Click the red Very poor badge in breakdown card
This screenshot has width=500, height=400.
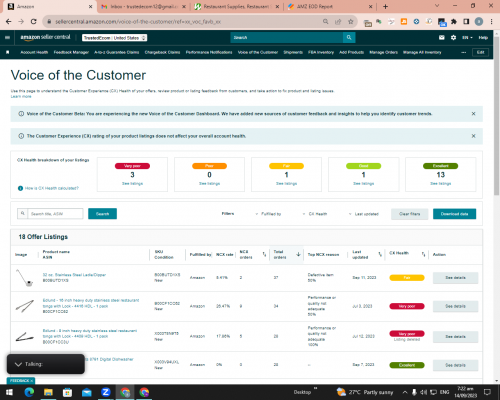point(132,166)
